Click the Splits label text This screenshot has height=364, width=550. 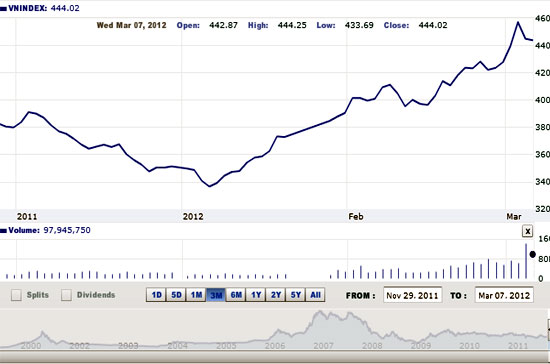coord(38,295)
